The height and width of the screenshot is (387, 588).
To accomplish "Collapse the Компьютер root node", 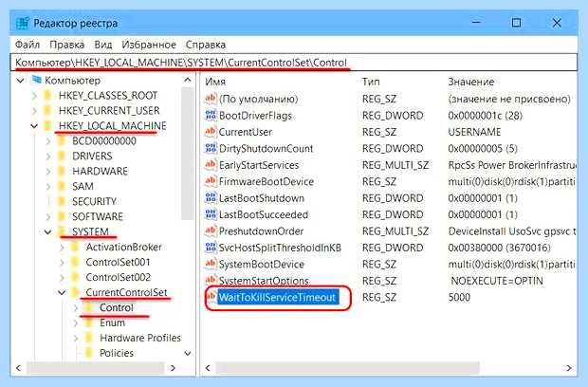I will (20, 81).
